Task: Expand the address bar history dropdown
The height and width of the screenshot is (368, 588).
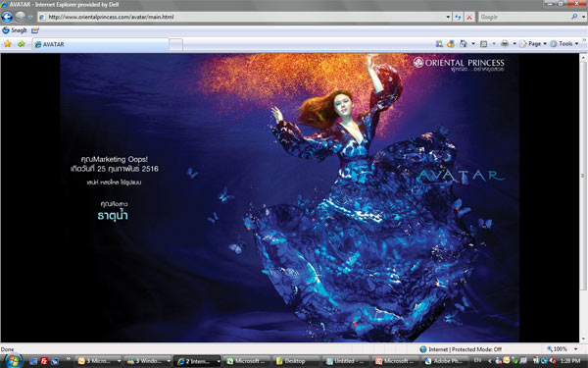Action: click(448, 17)
